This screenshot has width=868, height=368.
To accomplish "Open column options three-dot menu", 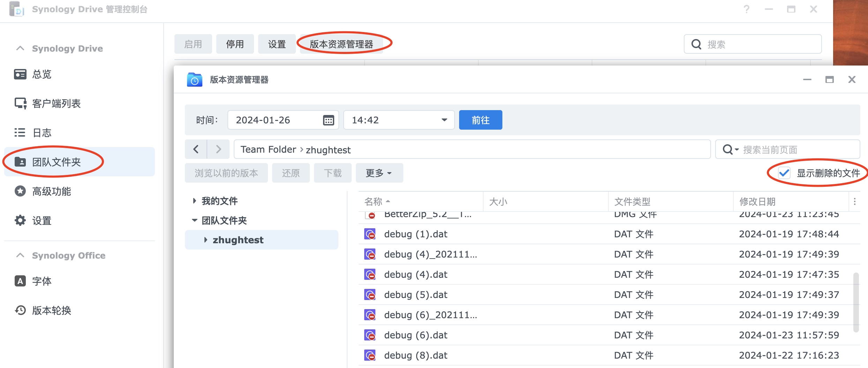I will 854,201.
